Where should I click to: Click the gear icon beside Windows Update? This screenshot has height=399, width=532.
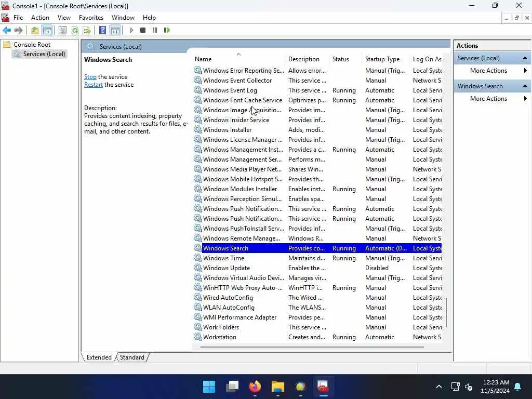point(198,268)
